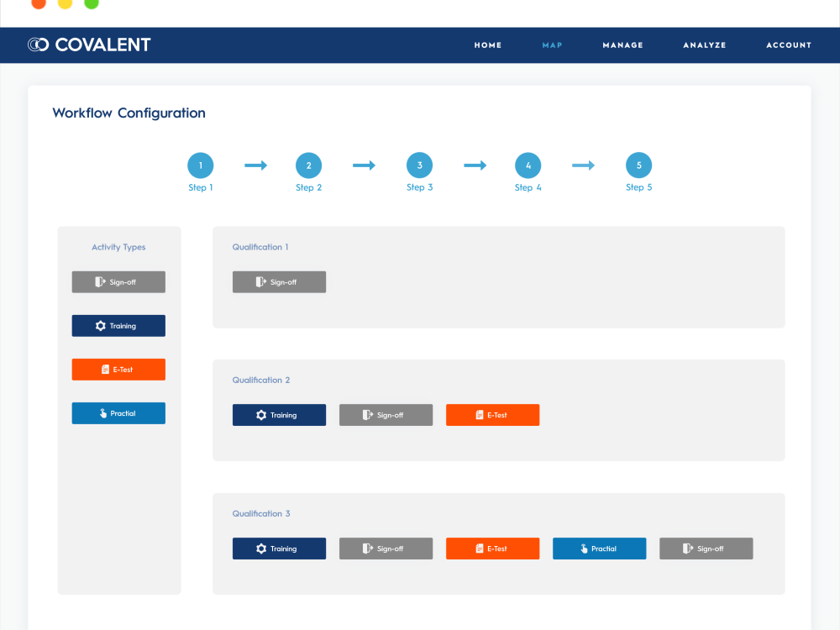The height and width of the screenshot is (630, 840).
Task: Open the Manage menu
Action: click(x=622, y=45)
